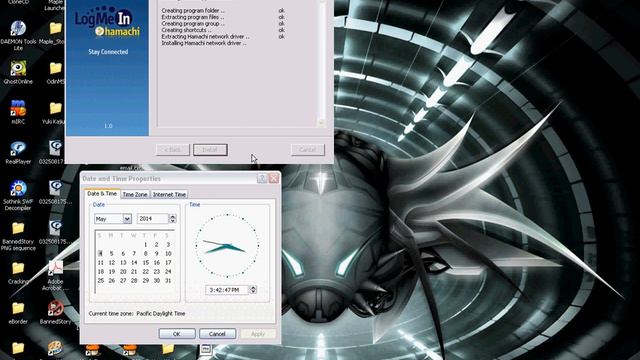Select day 29 in the calendar
The width and height of the screenshot is (640, 360).
pyautogui.click(x=145, y=280)
